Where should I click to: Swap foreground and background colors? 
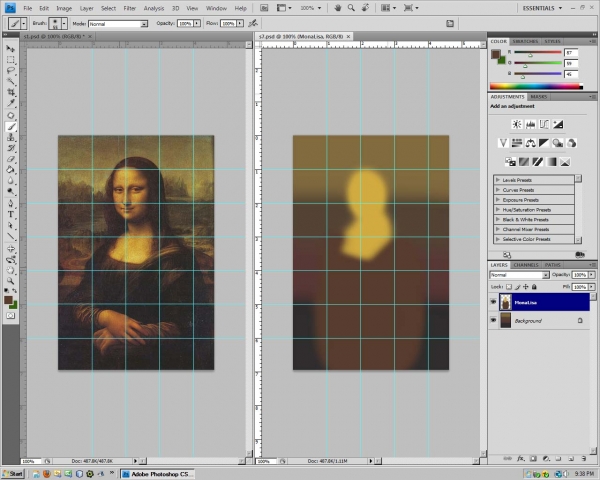(x=15, y=291)
